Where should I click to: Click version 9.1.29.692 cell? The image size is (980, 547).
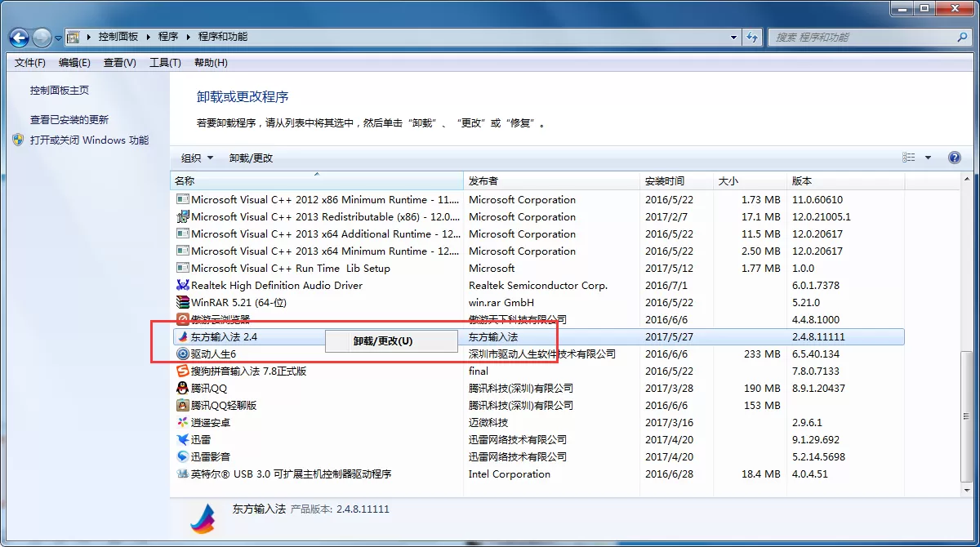(816, 439)
